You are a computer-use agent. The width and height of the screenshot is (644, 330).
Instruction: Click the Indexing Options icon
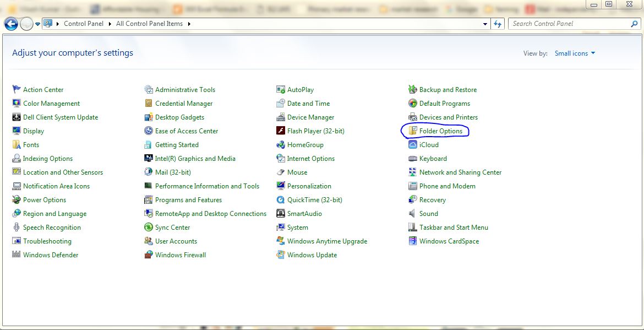click(17, 158)
